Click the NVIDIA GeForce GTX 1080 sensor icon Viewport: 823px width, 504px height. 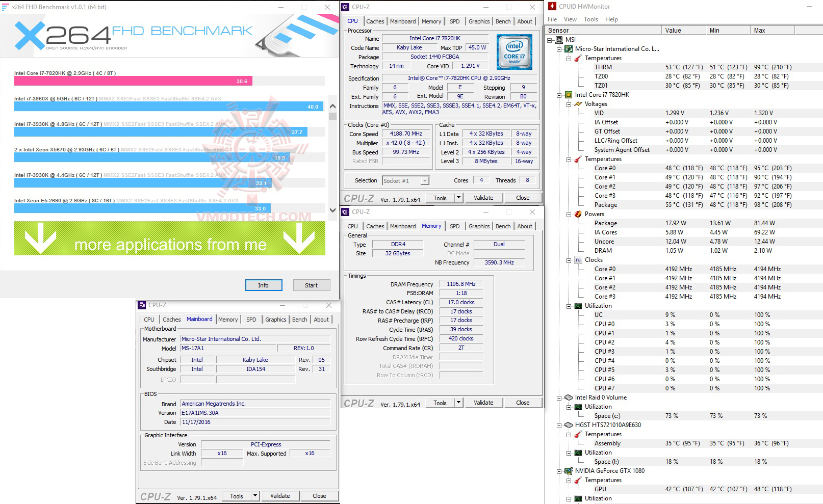tap(568, 470)
